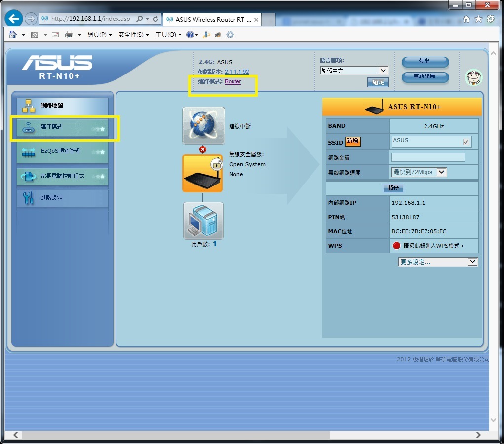Click the open padlock security icon

point(217,164)
